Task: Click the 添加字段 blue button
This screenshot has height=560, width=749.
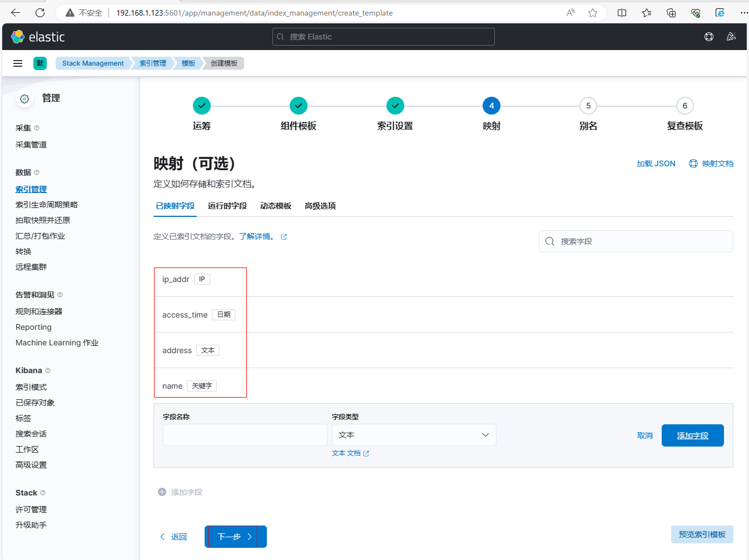Action: (692, 435)
